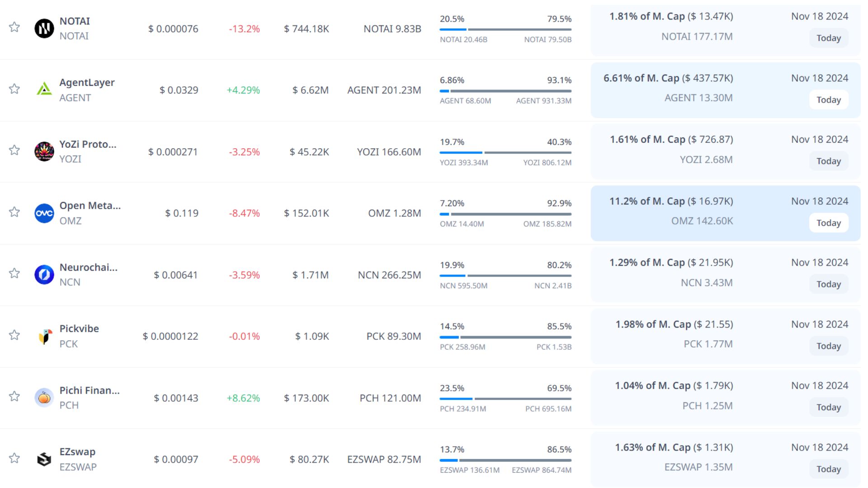Toggle favorite star for Pickvibe

(x=14, y=335)
